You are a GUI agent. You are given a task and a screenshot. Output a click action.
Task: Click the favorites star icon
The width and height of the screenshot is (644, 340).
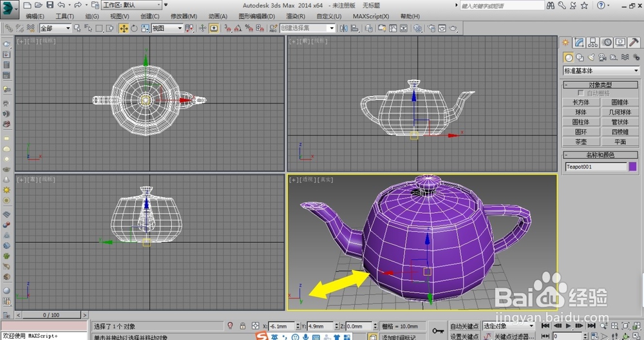(x=584, y=5)
